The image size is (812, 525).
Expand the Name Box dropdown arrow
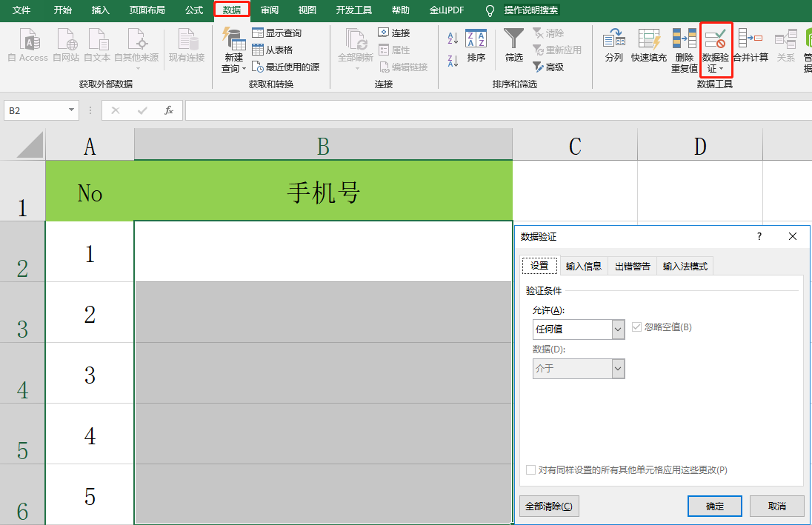[71, 110]
